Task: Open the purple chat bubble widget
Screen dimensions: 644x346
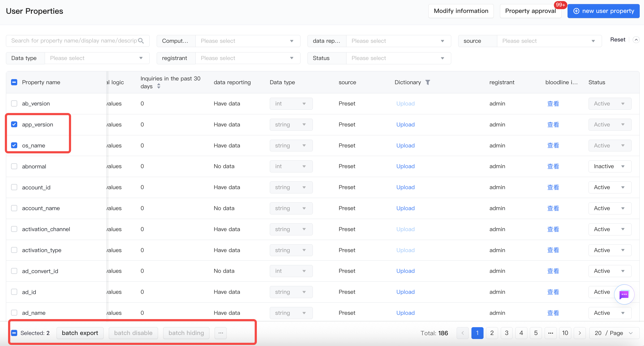Action: [624, 295]
